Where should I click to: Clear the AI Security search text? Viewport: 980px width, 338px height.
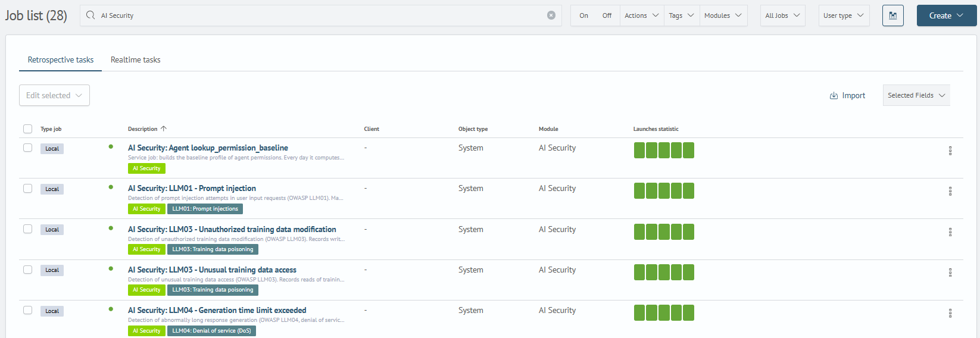click(551, 15)
